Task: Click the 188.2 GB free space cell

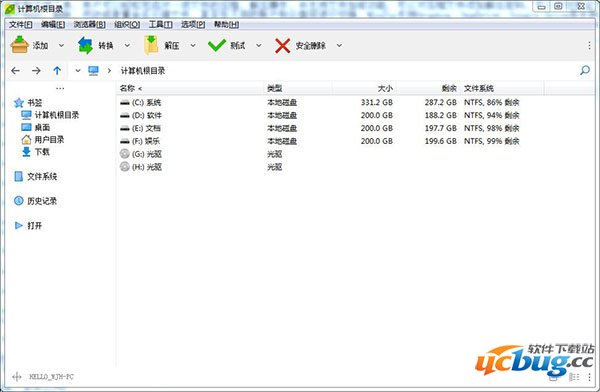Action: (440, 115)
